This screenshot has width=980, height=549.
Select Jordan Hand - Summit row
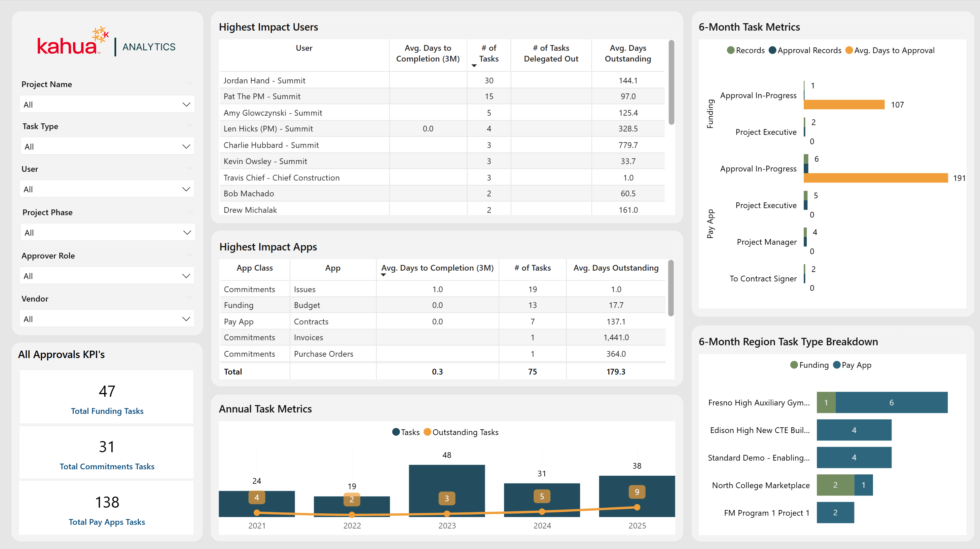(264, 81)
